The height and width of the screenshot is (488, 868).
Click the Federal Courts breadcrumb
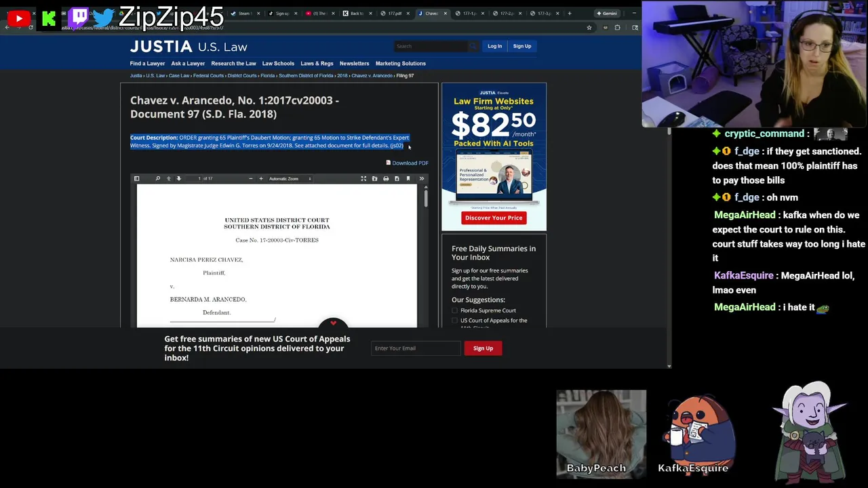coord(208,76)
